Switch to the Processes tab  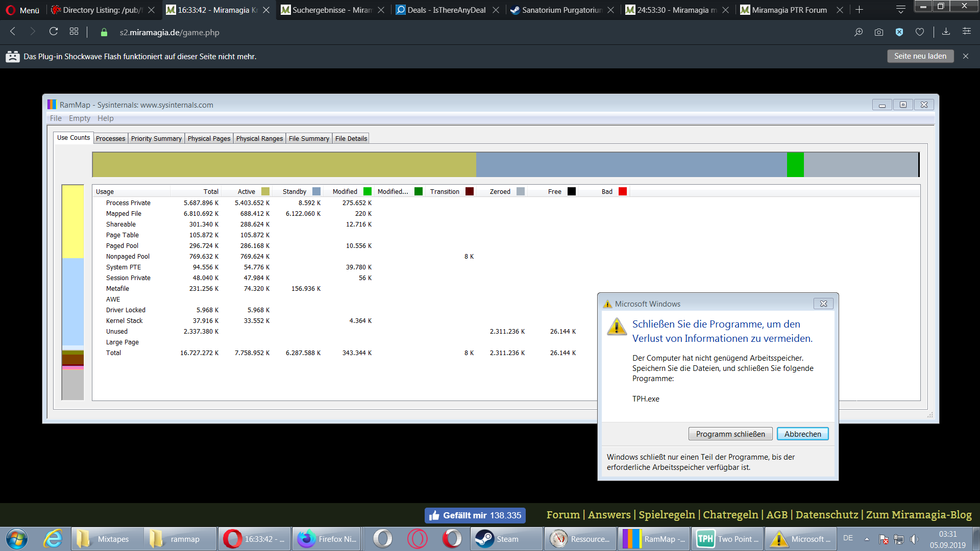(x=110, y=138)
